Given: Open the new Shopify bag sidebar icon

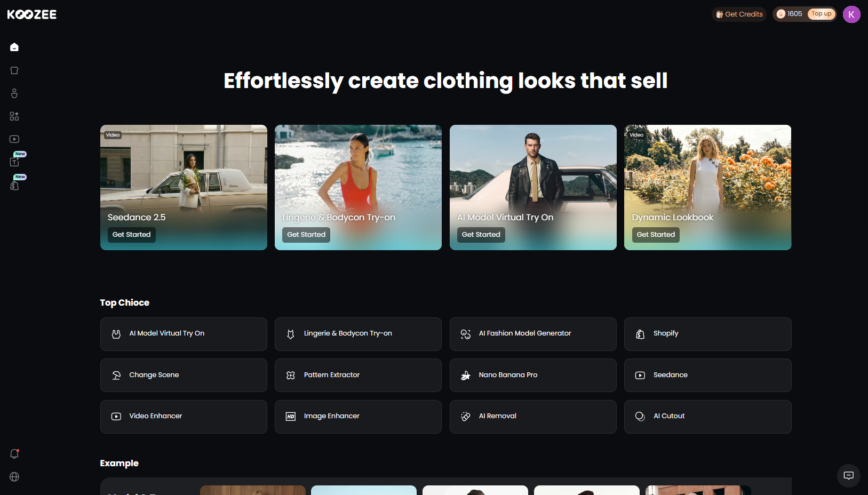Looking at the screenshot, I should tap(14, 186).
